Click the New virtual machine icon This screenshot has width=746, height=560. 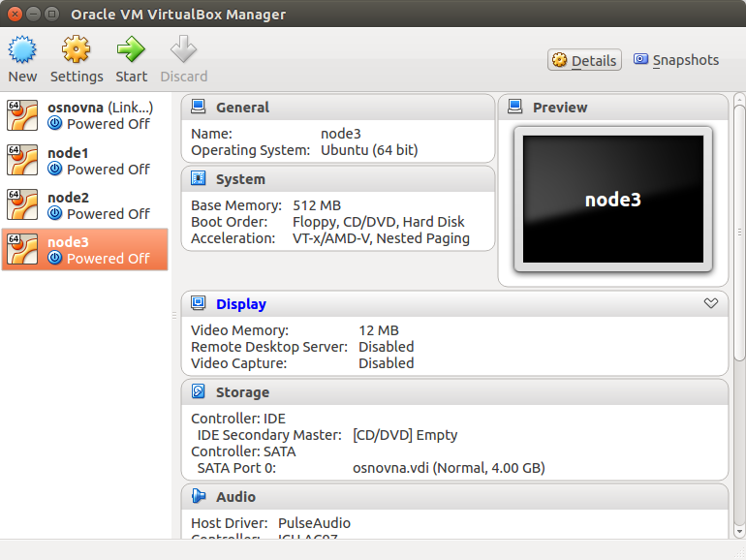tap(22, 49)
